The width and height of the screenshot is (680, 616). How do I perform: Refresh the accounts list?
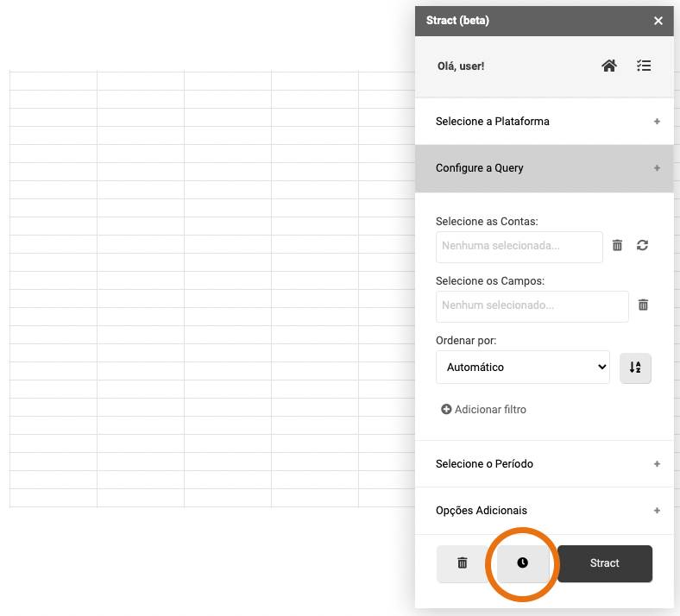tap(642, 246)
